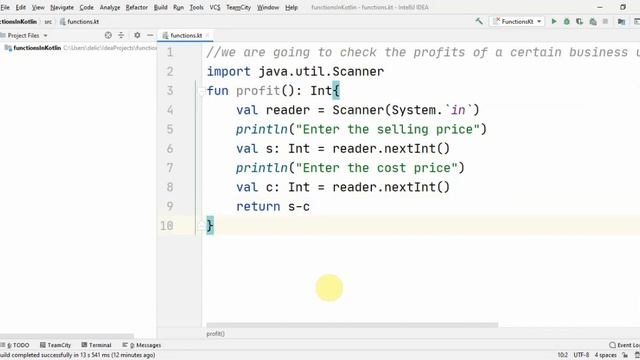This screenshot has width=640, height=360.
Task: Click the fold end marker on line 10
Action: pyautogui.click(x=201, y=225)
